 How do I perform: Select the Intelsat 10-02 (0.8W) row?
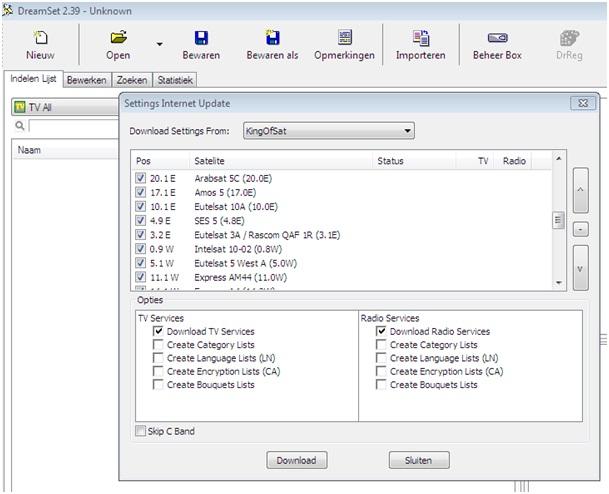(x=342, y=249)
